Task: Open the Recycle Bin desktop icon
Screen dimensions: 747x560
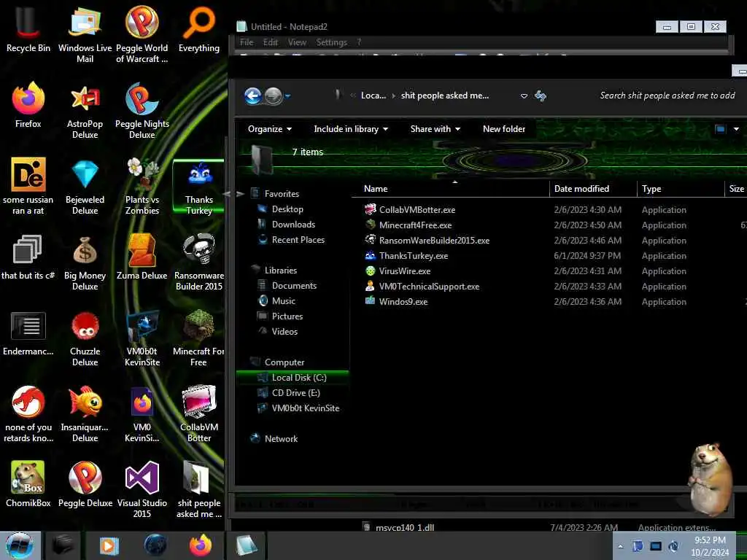Action: (x=28, y=29)
